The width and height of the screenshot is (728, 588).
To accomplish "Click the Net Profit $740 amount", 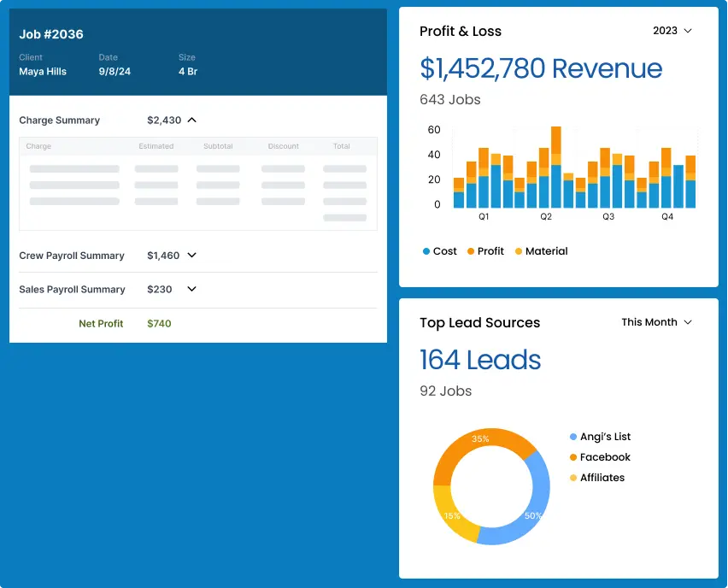I will (159, 324).
